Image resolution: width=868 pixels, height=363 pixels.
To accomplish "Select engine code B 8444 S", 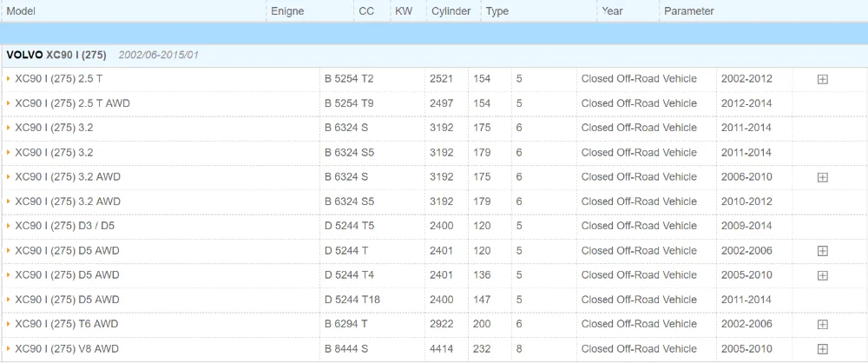I will [346, 348].
